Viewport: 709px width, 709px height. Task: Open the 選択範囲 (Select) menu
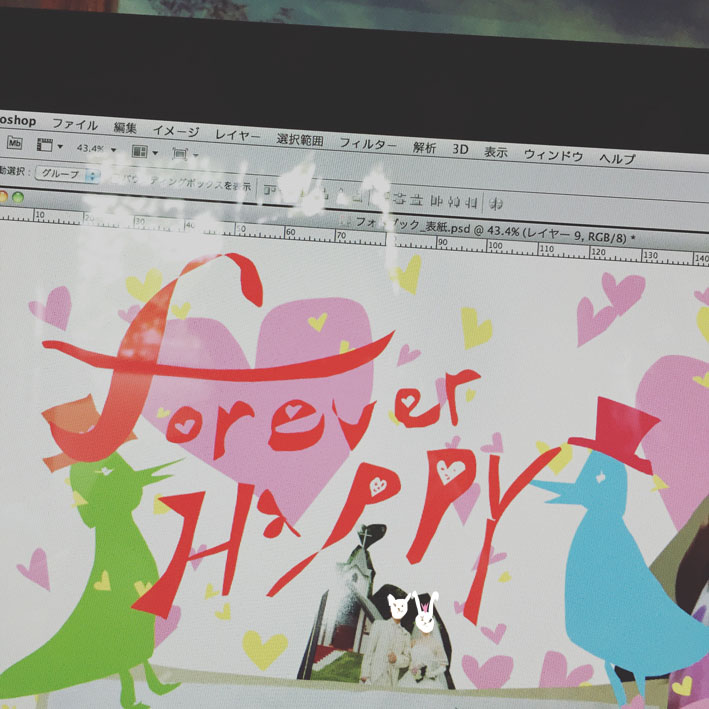[300, 139]
